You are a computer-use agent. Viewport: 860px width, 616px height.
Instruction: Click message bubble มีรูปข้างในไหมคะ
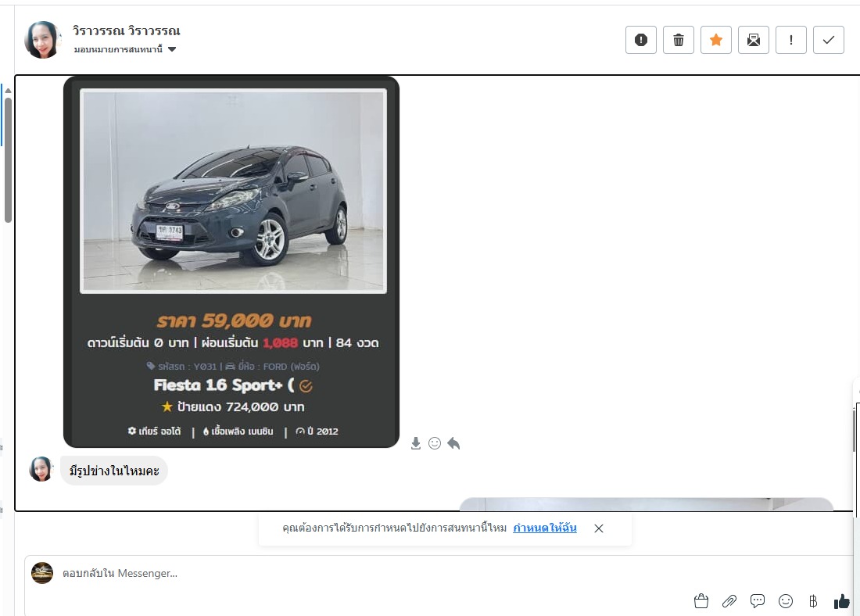114,471
